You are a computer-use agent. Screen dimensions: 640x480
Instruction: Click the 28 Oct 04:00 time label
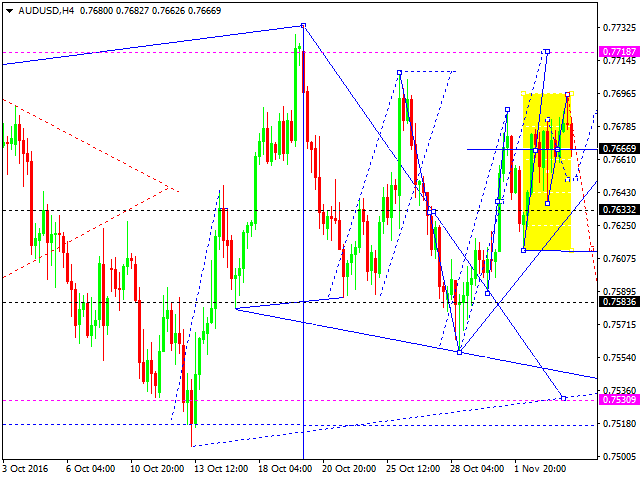477,469
